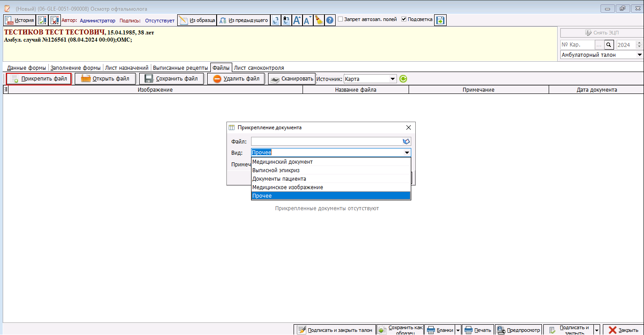
Task: Click the Администратор author text
Action: (98, 21)
